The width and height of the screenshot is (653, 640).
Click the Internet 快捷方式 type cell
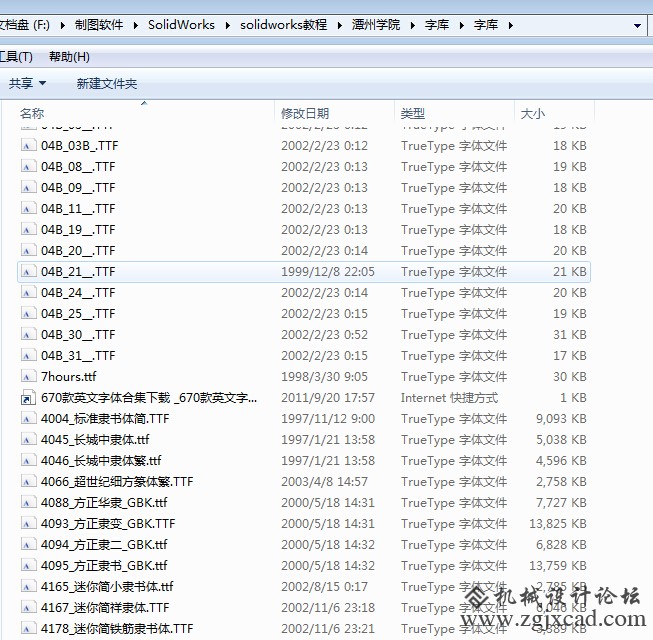click(449, 398)
